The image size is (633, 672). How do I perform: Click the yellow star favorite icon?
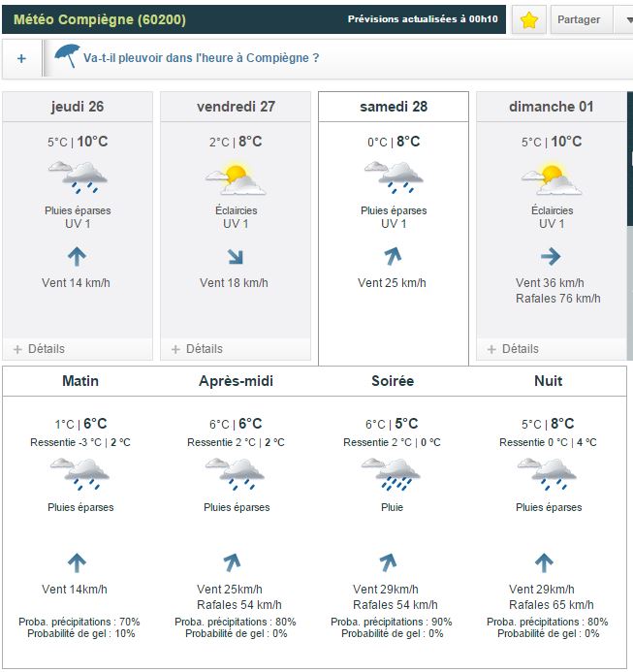tap(528, 20)
